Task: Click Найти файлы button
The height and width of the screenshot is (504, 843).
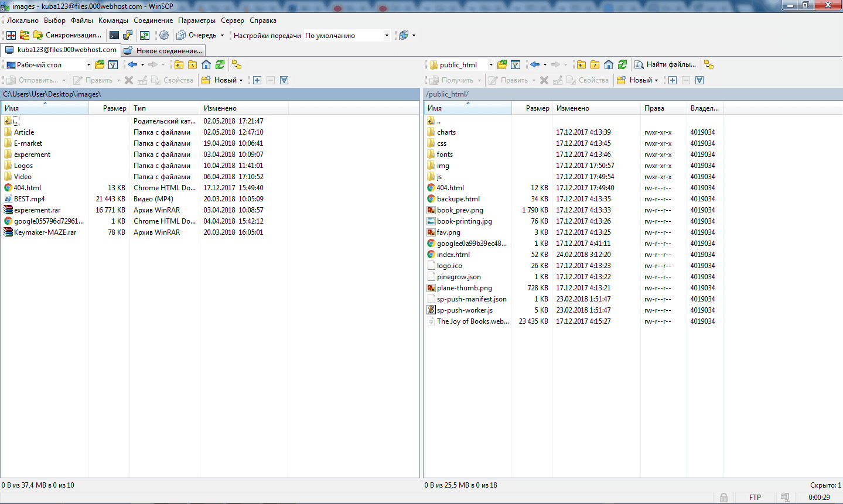Action: [x=666, y=64]
